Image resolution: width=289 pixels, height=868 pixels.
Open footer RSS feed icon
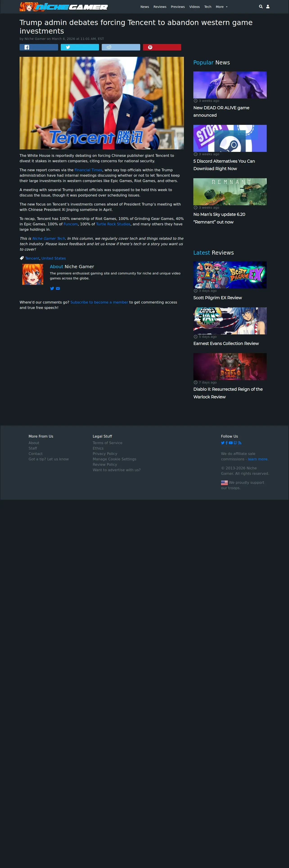[x=239, y=443]
